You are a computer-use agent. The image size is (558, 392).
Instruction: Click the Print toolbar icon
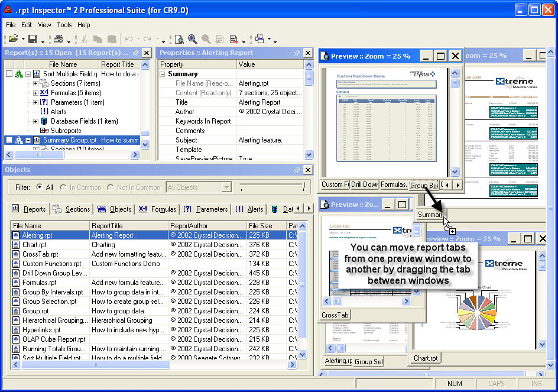coord(59,38)
